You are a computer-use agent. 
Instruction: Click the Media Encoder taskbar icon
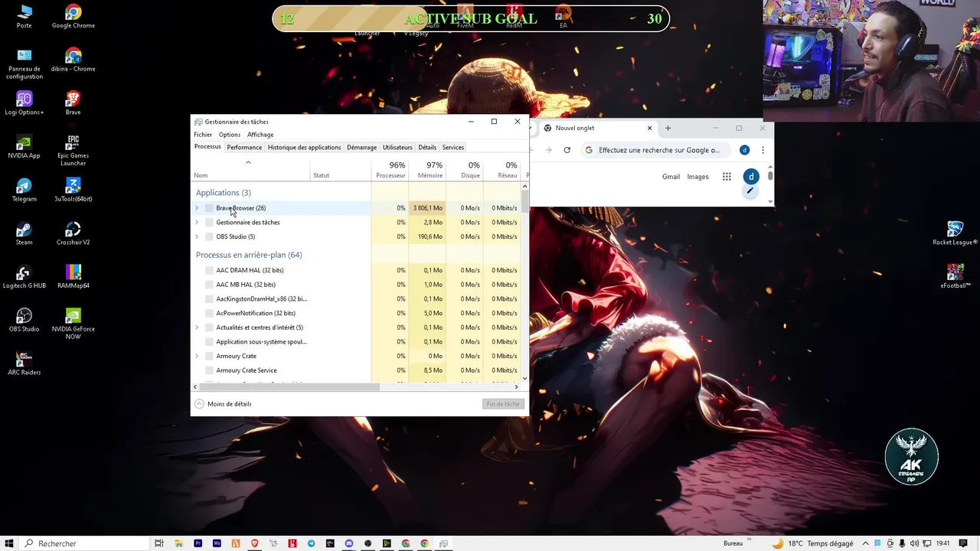(217, 543)
